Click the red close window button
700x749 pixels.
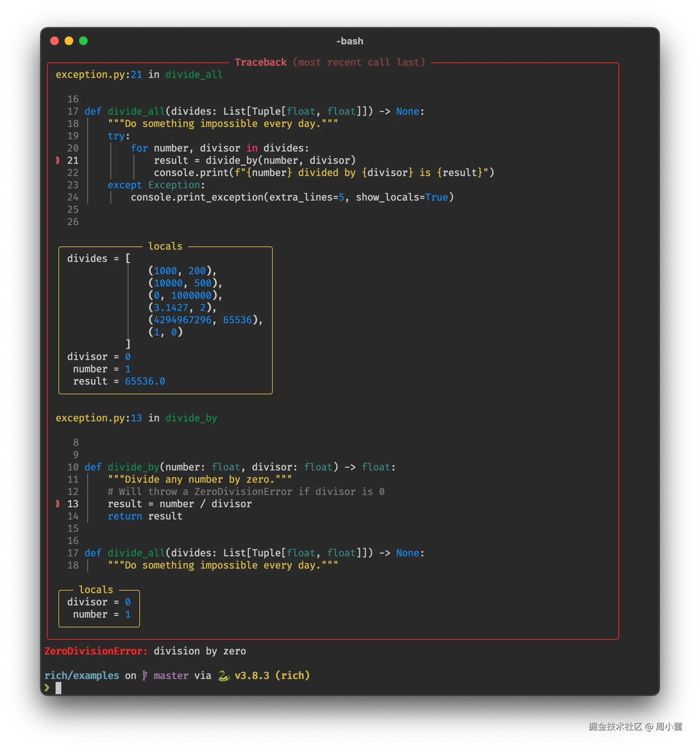pos(54,41)
